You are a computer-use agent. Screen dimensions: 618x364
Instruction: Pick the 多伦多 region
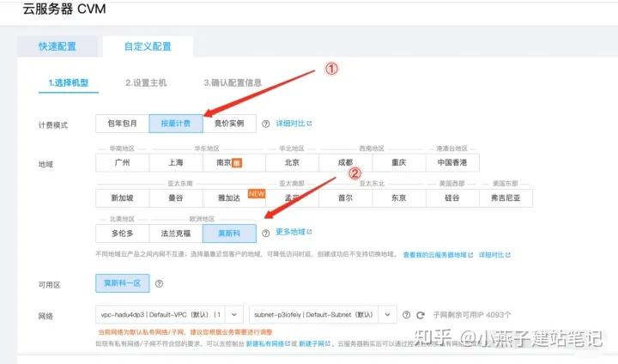(122, 234)
